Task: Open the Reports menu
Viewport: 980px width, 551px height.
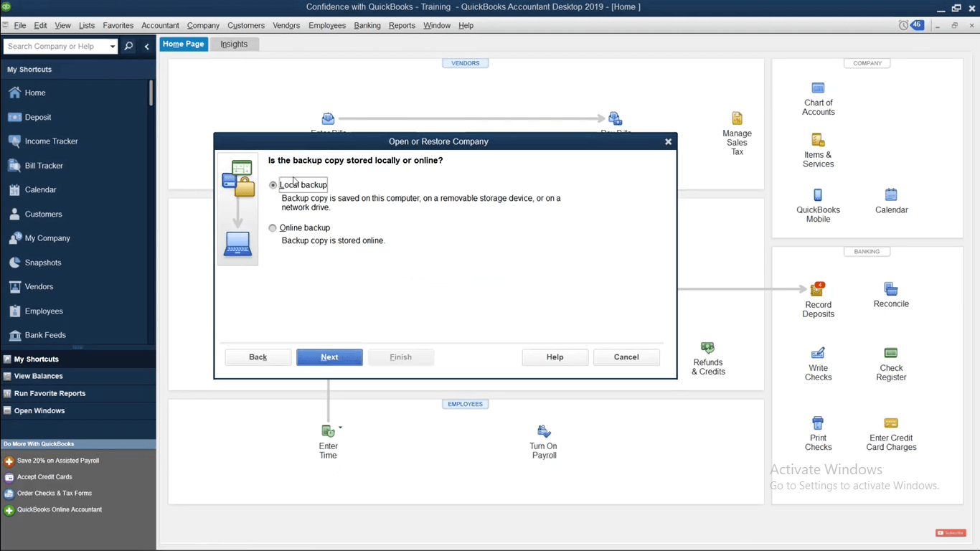Action: click(402, 26)
